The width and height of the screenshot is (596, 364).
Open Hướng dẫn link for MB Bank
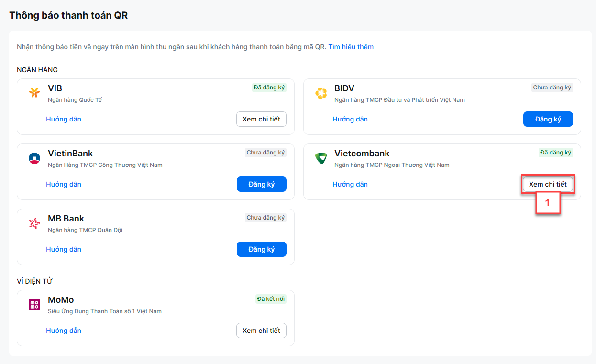click(x=64, y=249)
